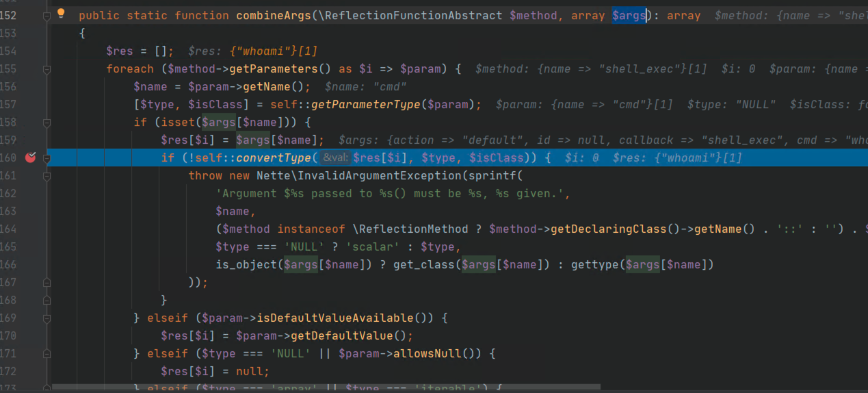The image size is (868, 393).
Task: Collapse the elseif block at line 169
Action: point(47,318)
